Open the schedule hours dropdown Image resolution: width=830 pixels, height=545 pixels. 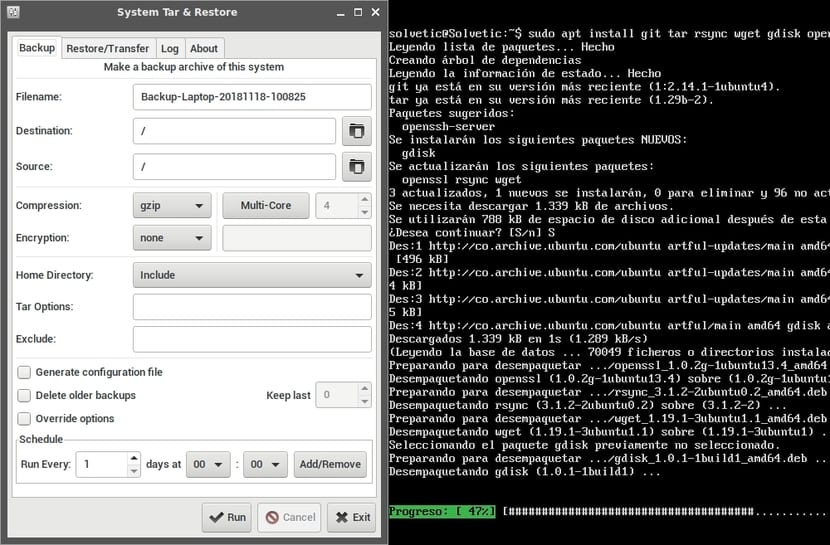[208, 464]
